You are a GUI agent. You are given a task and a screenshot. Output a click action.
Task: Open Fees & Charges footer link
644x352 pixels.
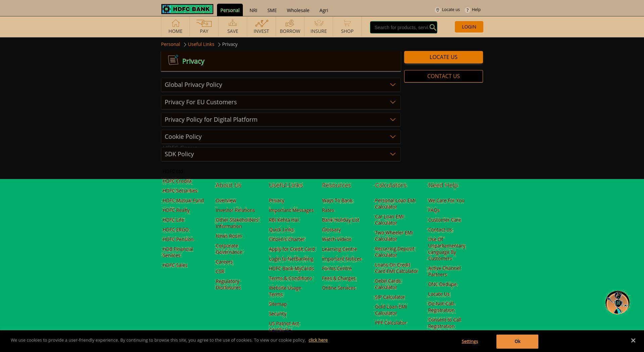tap(339, 278)
